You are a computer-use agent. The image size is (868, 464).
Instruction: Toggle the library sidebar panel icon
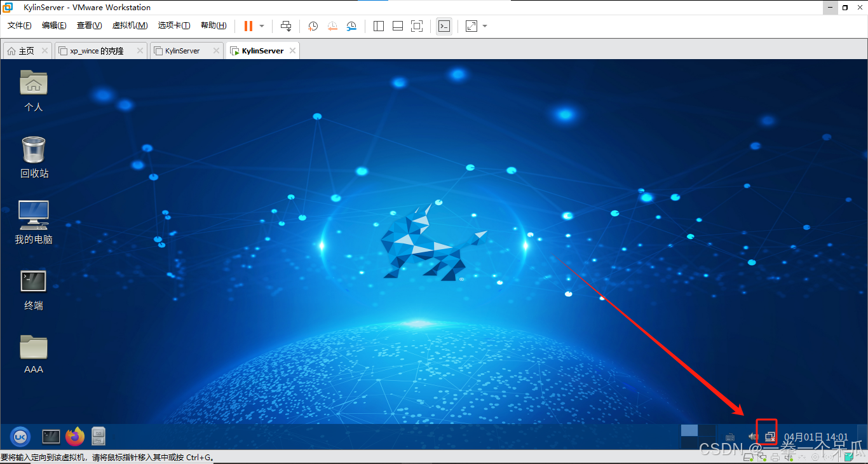[x=379, y=26]
